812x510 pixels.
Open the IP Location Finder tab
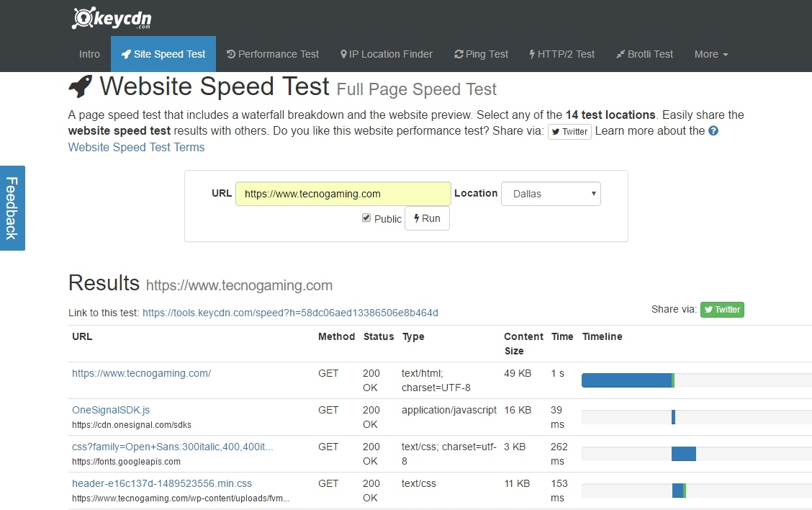[x=387, y=54]
